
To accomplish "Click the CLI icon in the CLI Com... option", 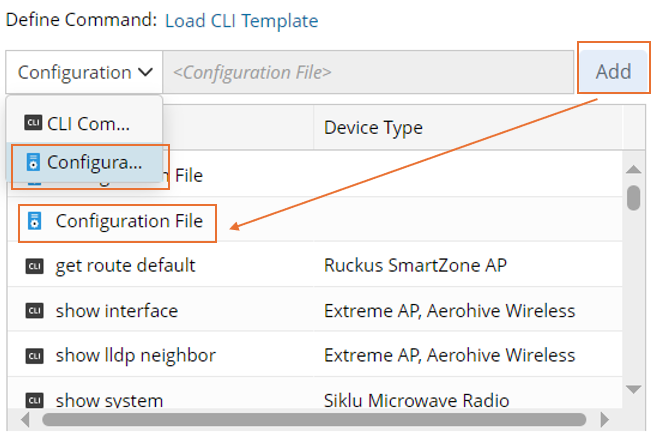I will pos(33,124).
